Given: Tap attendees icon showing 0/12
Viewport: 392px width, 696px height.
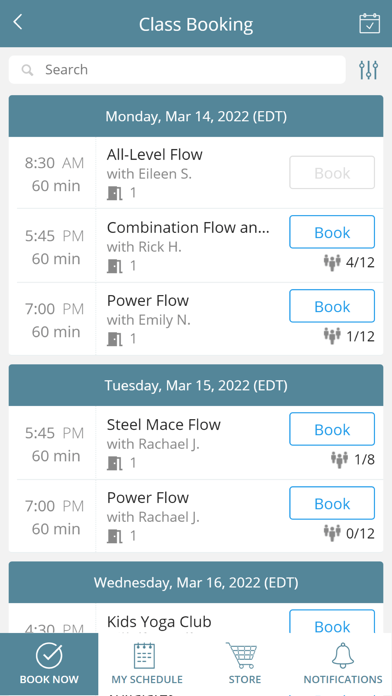Looking at the screenshot, I should 332,533.
